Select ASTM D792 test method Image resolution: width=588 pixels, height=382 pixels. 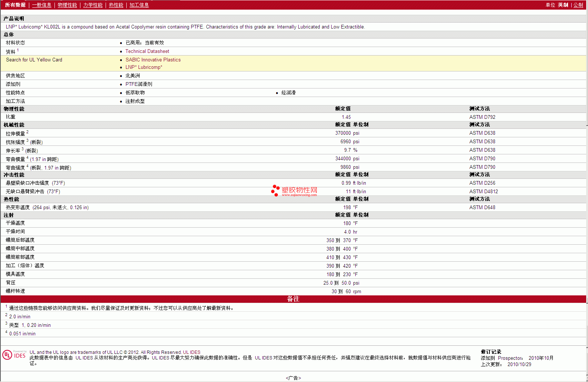click(482, 117)
